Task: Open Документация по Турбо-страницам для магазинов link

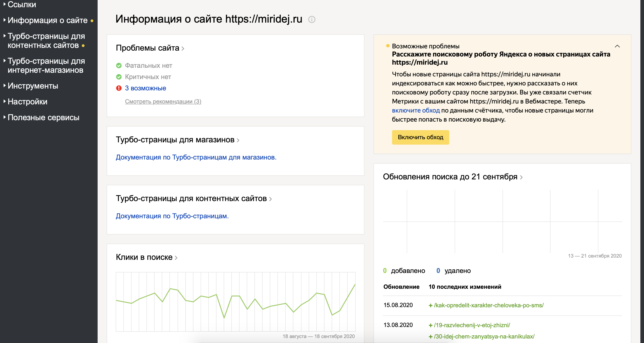Action: point(196,157)
